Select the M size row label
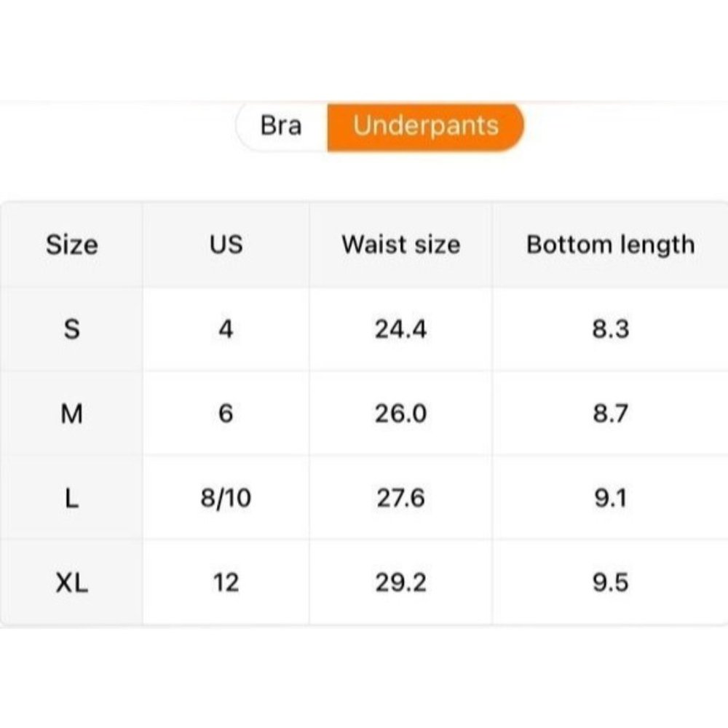Image resolution: width=728 pixels, height=728 pixels. click(71, 414)
